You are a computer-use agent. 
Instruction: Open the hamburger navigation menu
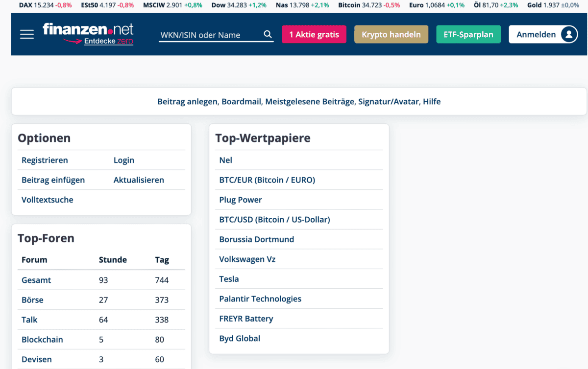tap(27, 34)
